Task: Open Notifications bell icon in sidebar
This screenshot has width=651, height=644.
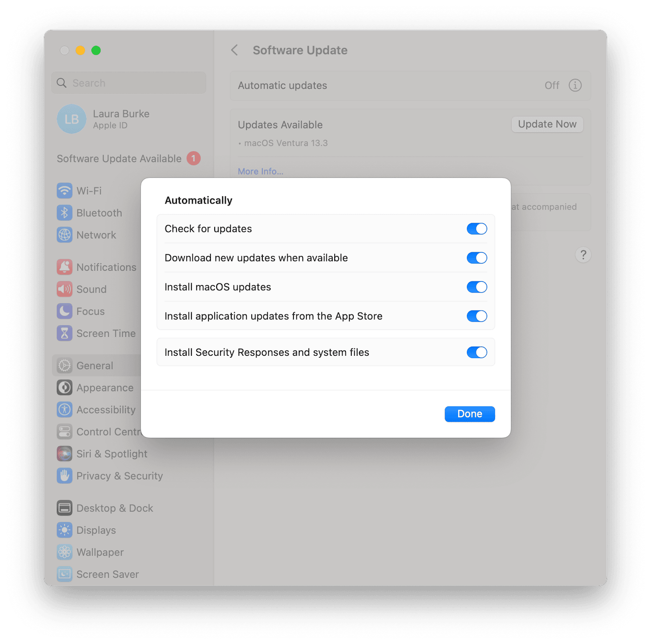Action: (x=65, y=267)
